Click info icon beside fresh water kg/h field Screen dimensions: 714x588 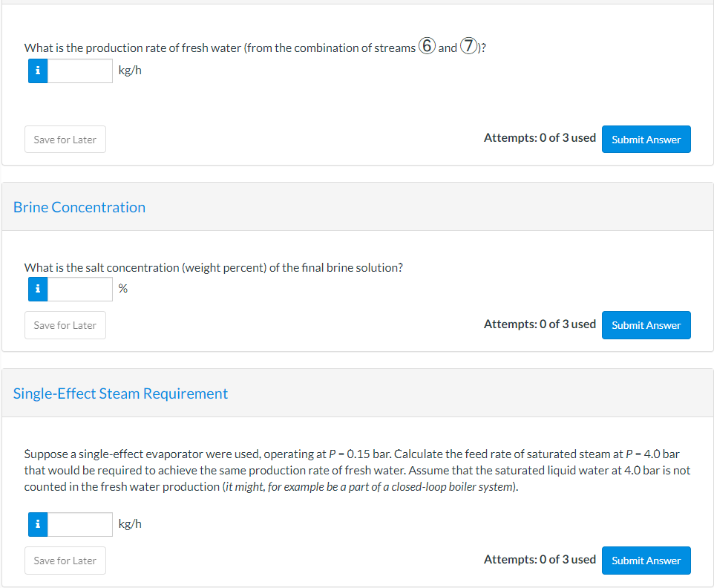click(38, 71)
